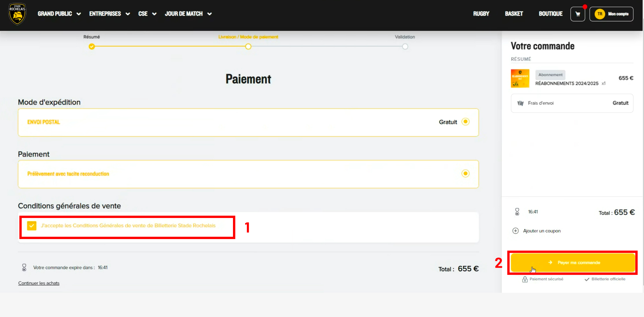Click the plus icon beside Ajouter un coupon
This screenshot has height=317, width=644.
click(515, 231)
